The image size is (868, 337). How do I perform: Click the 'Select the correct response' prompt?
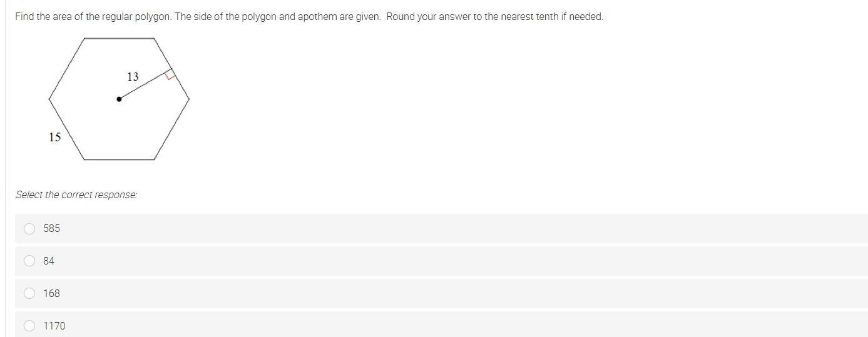[76, 195]
